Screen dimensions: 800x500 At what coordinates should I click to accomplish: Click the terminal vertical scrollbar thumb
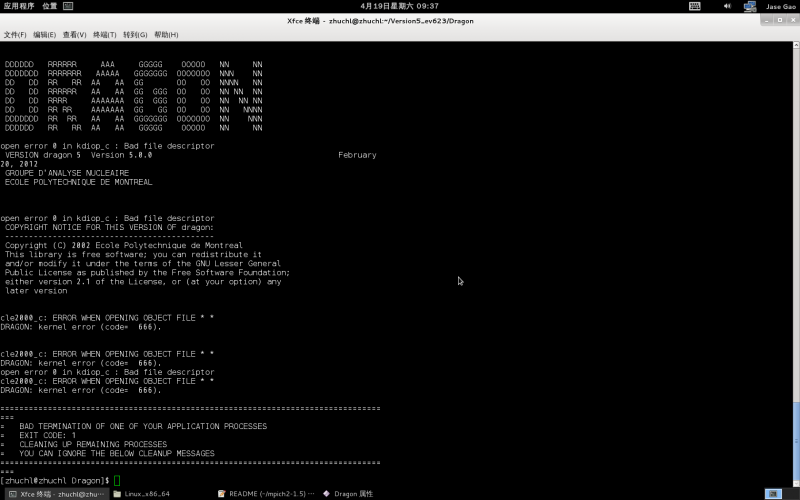796,441
